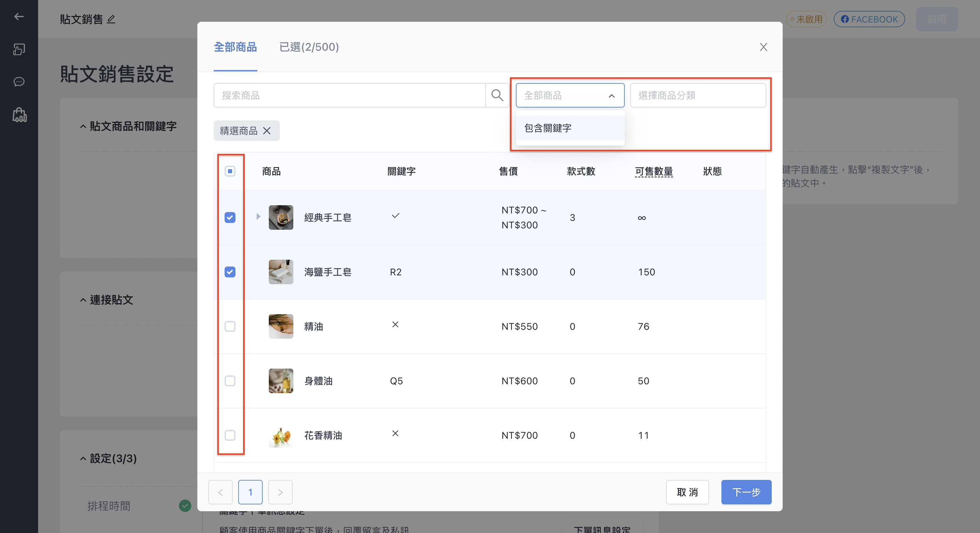Click the green check beside 排程時間

(185, 506)
